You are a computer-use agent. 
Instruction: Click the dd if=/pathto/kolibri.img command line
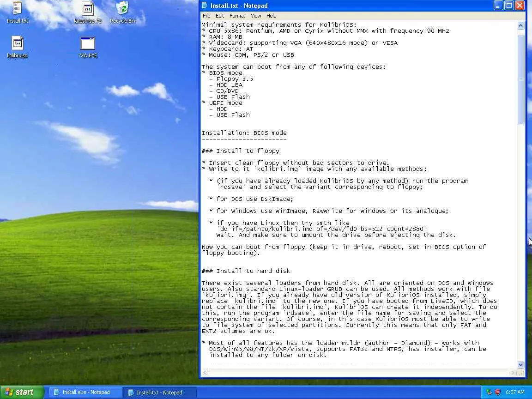point(321,229)
